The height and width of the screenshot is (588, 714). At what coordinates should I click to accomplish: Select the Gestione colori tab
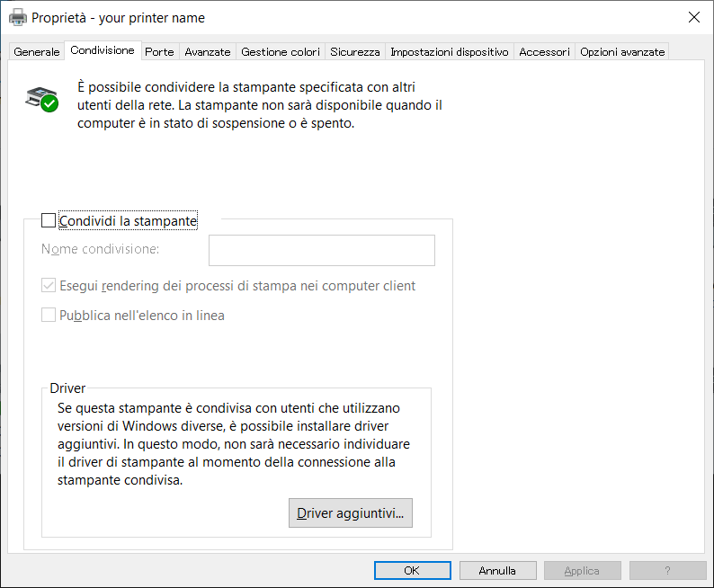pyautogui.click(x=281, y=52)
